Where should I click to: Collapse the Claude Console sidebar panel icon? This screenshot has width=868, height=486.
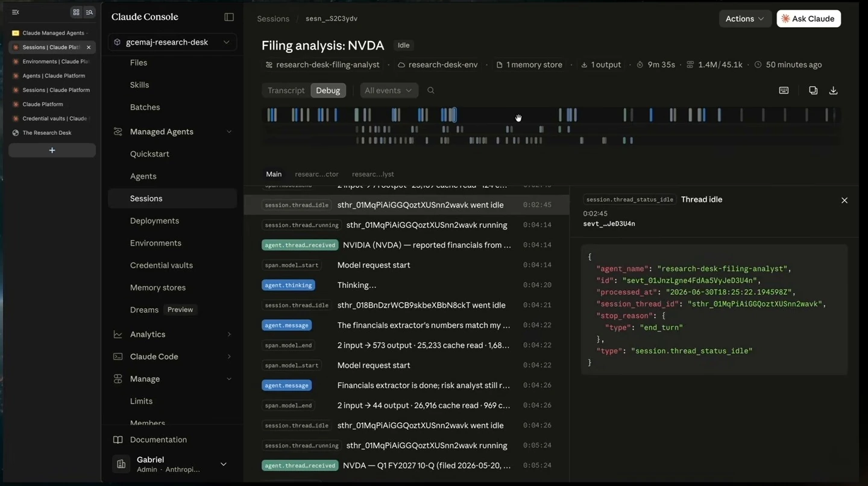tap(229, 17)
